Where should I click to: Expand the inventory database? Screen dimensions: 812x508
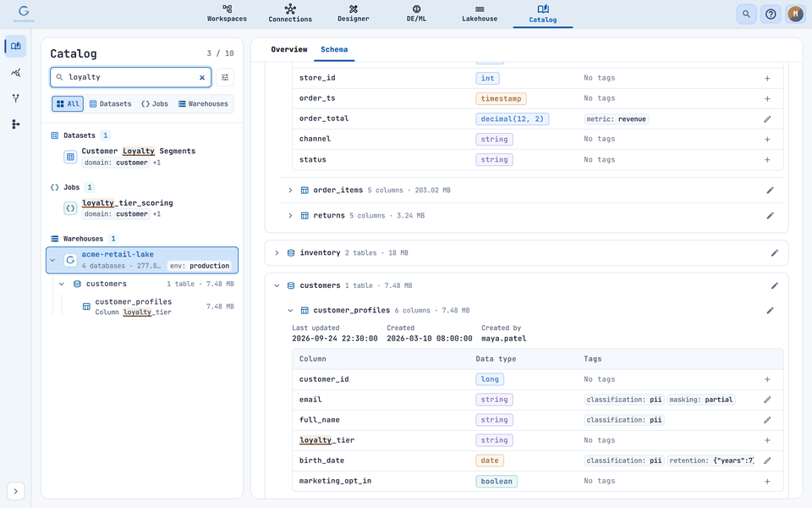point(277,253)
